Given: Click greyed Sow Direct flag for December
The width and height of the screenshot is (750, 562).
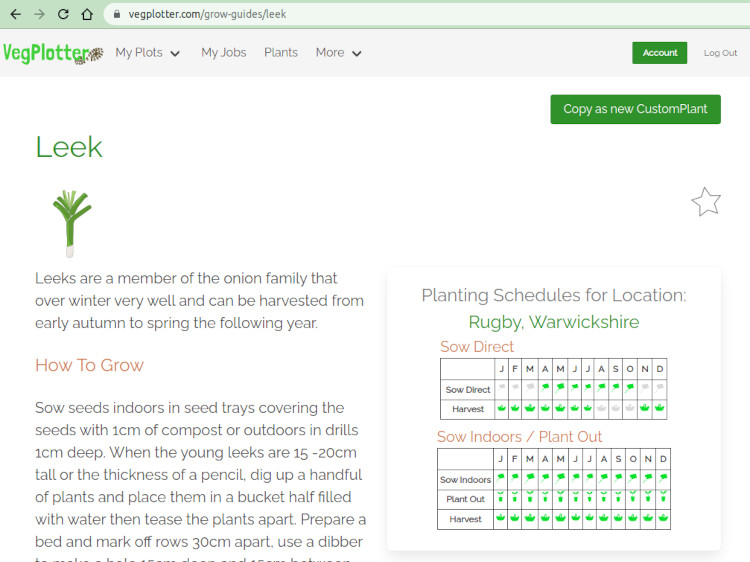Looking at the screenshot, I should tap(660, 387).
